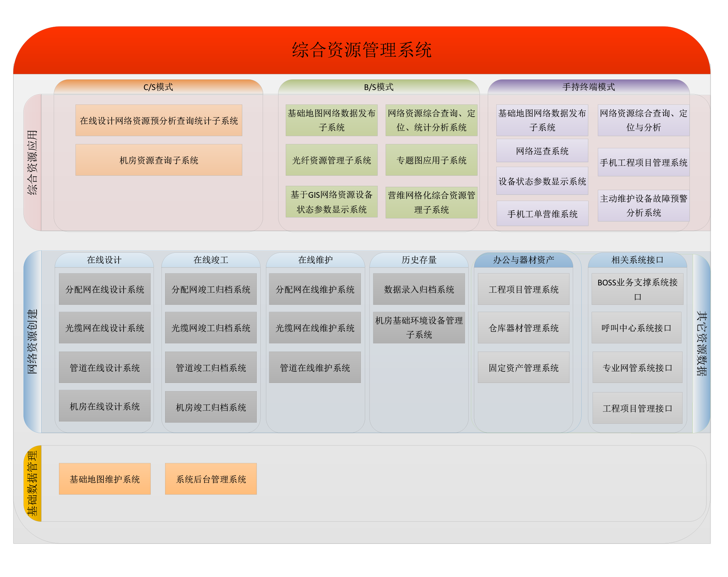
Task: Open 光纤资源管理子系统 box
Action: click(331, 160)
